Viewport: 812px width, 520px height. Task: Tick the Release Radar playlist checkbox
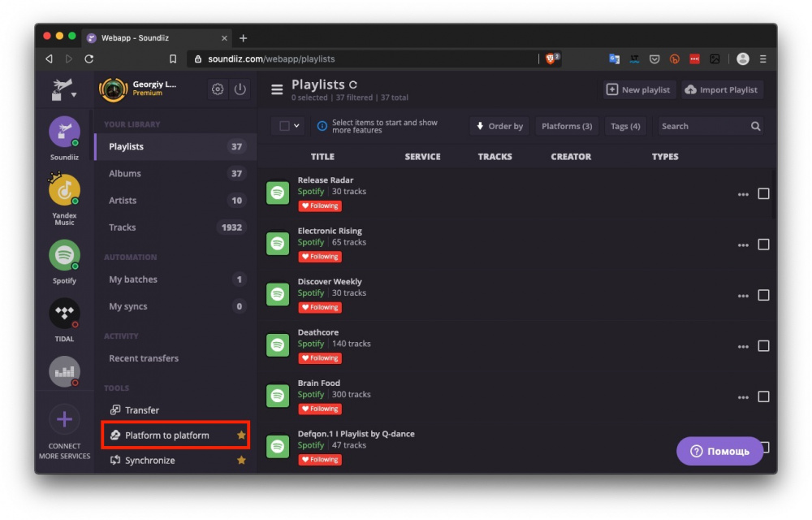click(x=763, y=193)
